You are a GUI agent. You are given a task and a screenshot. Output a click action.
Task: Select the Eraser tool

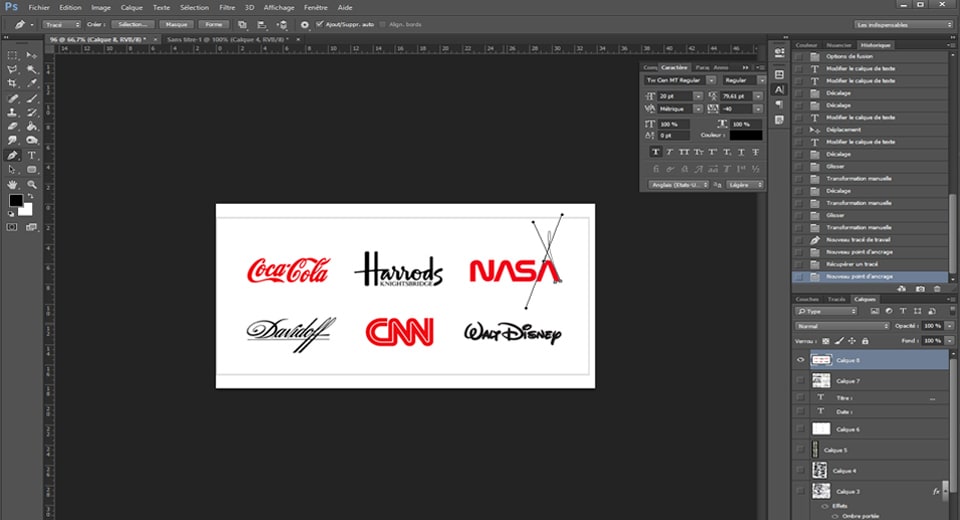coord(12,126)
